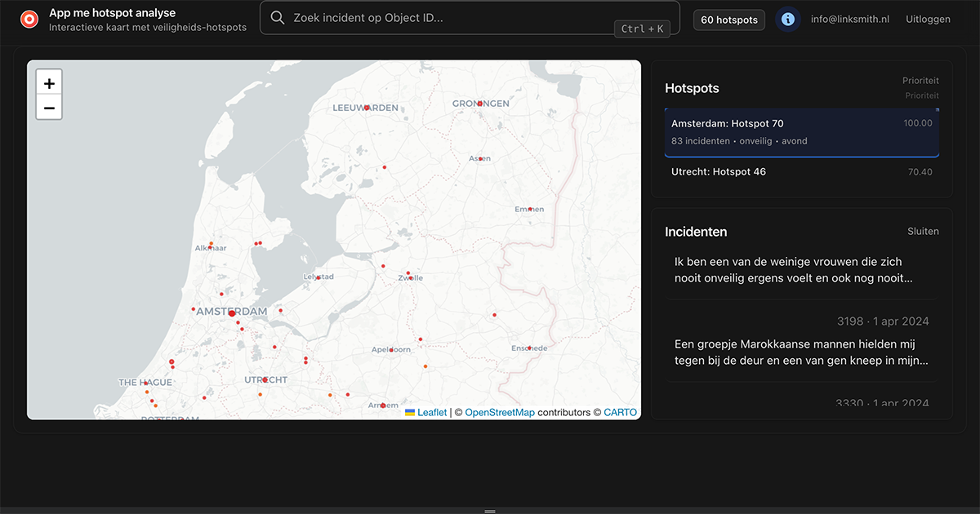Image resolution: width=980 pixels, height=514 pixels.
Task: Click the search magnifier icon
Action: [x=278, y=18]
